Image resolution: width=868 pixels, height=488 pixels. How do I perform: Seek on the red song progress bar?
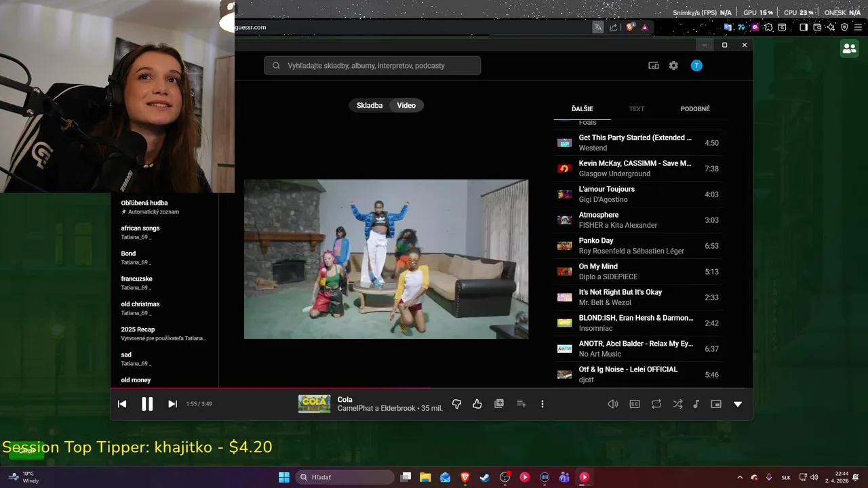(271, 388)
